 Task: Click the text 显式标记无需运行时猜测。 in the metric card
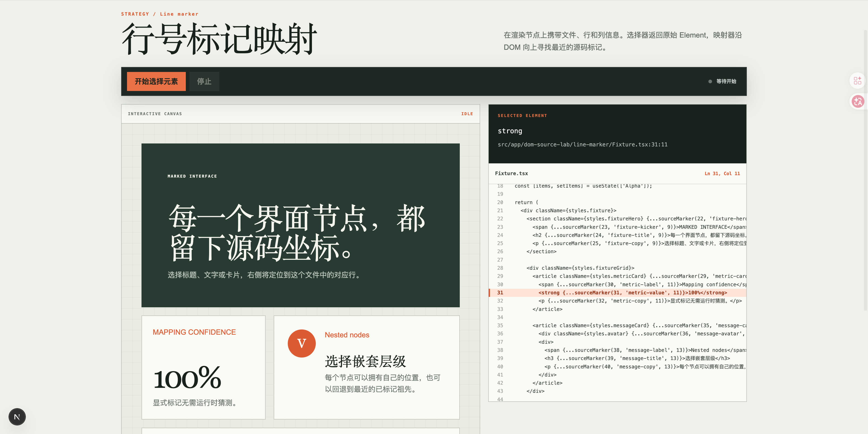coord(196,403)
